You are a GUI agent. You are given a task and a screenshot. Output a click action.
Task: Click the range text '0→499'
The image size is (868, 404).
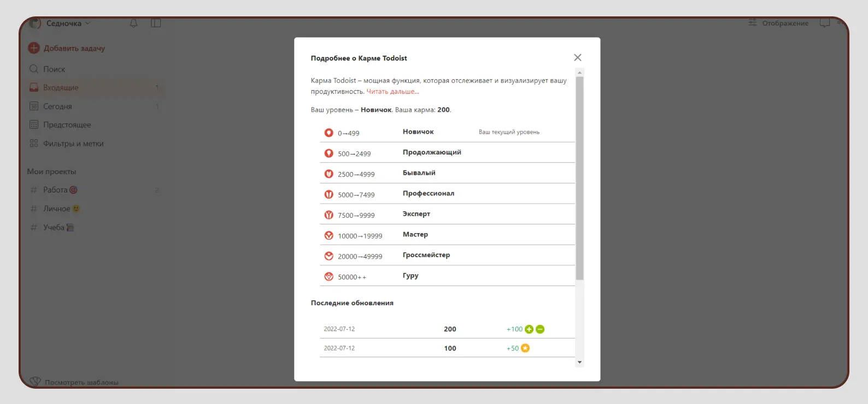[348, 133]
